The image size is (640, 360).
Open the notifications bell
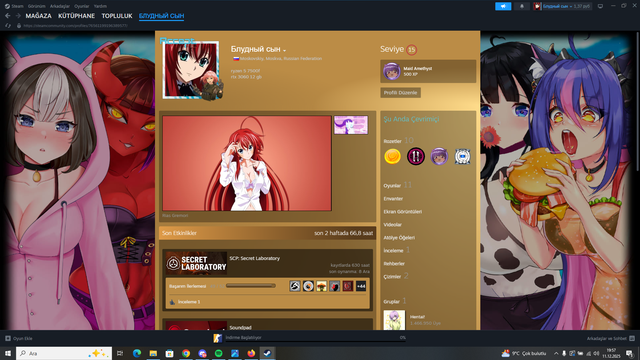(x=522, y=6)
